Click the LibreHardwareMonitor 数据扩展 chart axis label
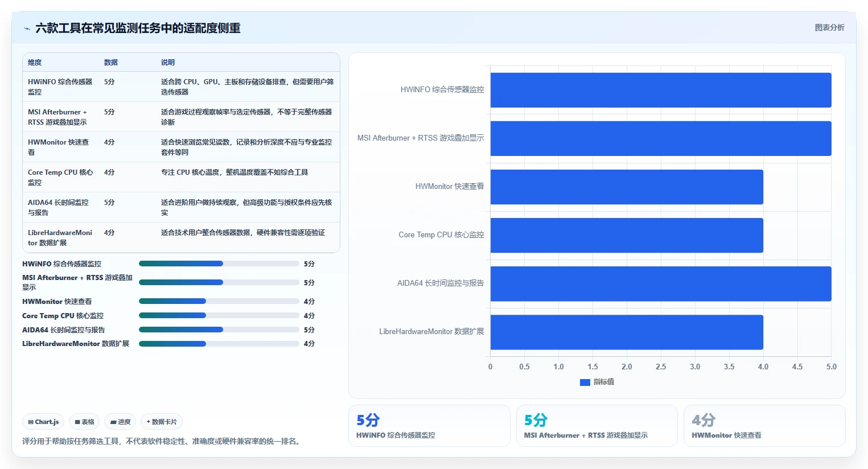 click(431, 331)
